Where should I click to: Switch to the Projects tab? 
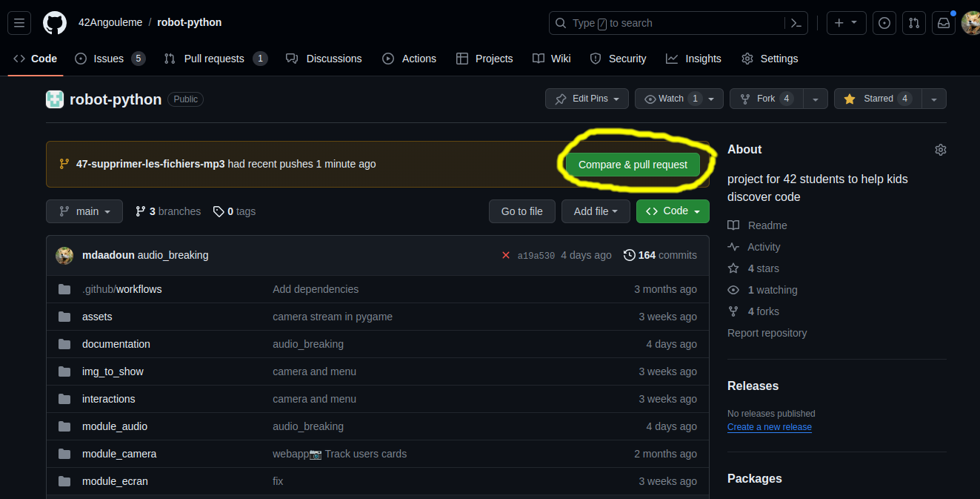tap(484, 59)
